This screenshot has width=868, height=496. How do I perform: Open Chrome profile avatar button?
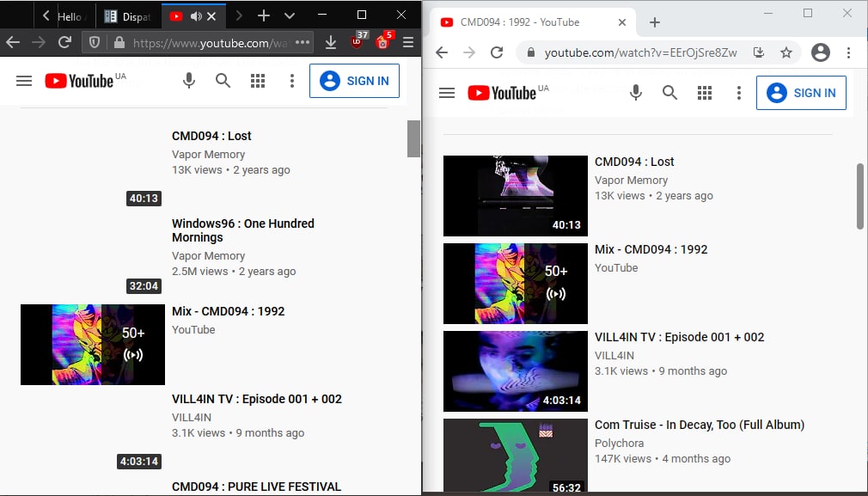click(x=821, y=52)
